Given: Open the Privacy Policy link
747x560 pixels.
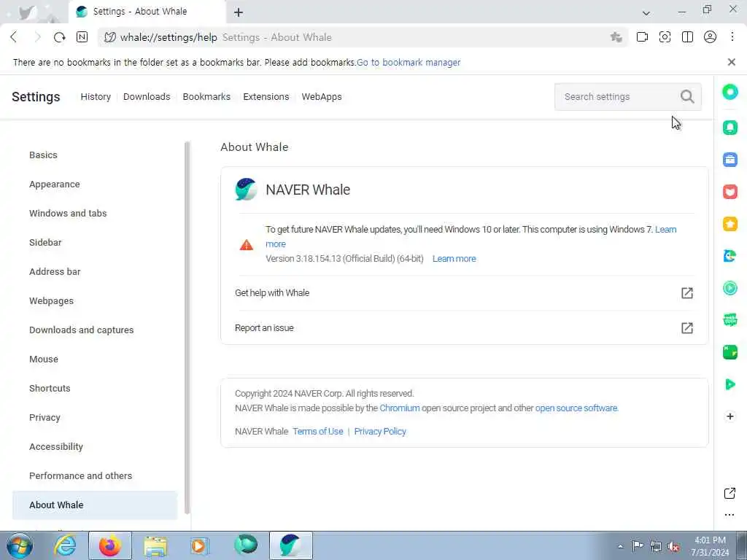Looking at the screenshot, I should coord(380,432).
